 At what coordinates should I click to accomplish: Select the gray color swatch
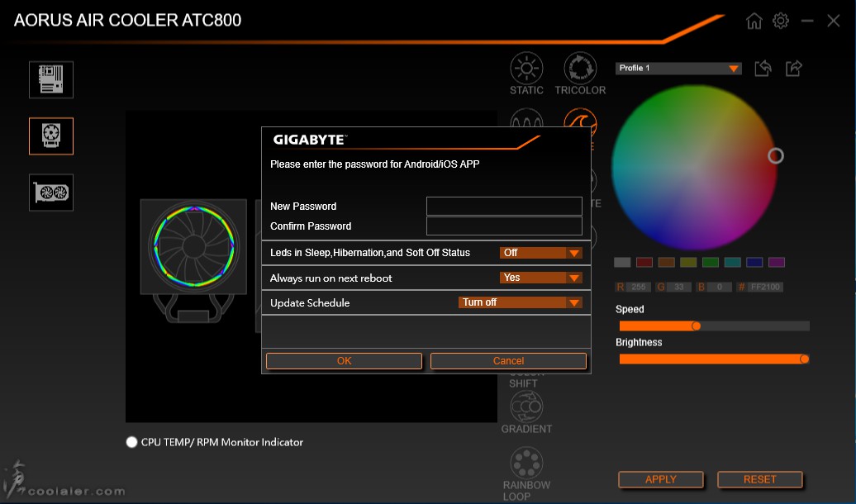[622, 263]
